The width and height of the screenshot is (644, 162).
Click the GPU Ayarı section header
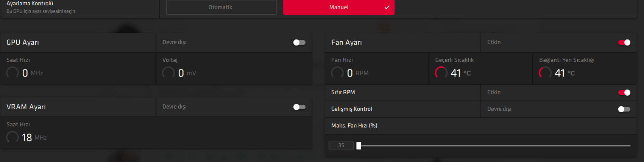(23, 42)
